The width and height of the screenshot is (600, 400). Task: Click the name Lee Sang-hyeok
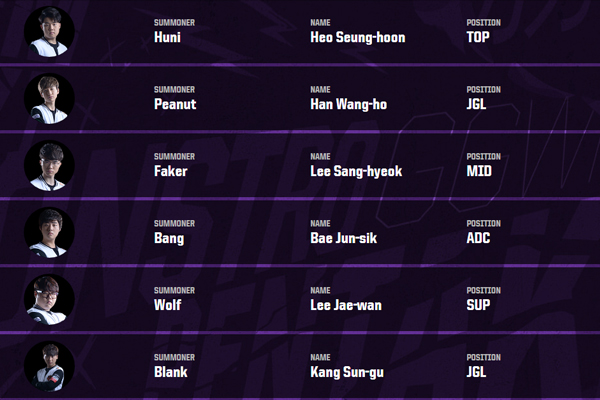pos(356,171)
